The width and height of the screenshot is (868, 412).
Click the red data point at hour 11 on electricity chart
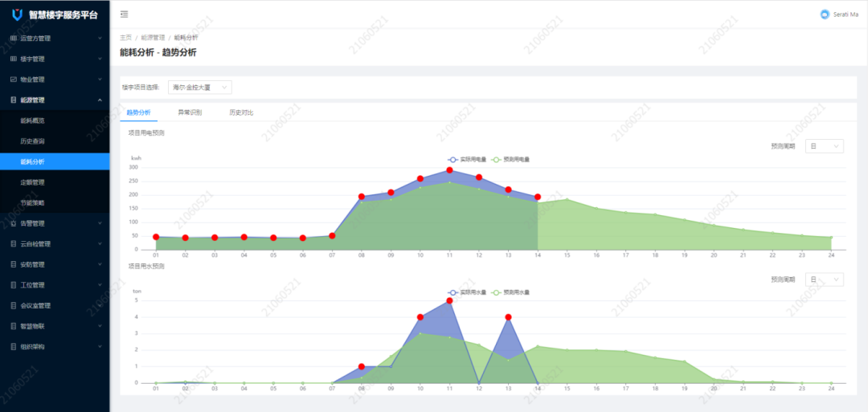tap(449, 170)
